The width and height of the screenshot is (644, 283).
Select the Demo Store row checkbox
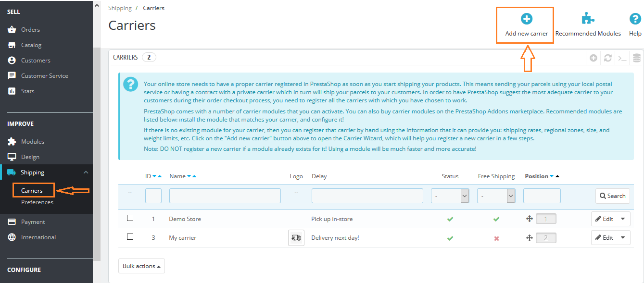[x=130, y=218]
